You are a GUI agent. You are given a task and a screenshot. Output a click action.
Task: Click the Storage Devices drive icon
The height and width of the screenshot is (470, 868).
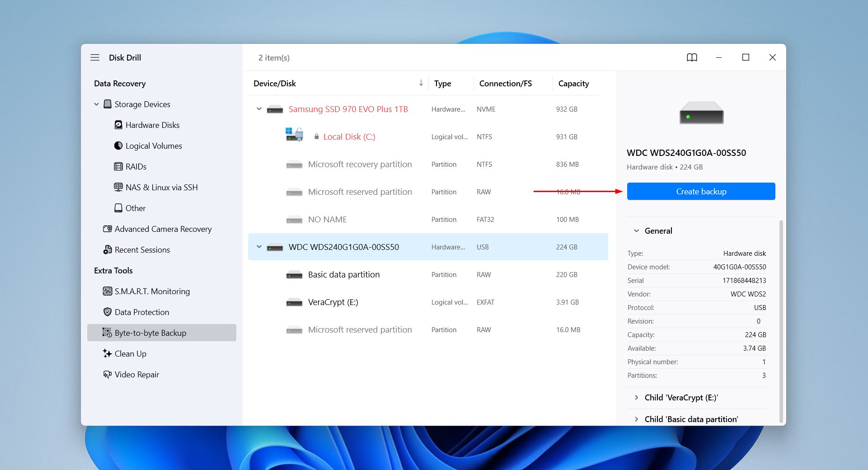tap(108, 104)
